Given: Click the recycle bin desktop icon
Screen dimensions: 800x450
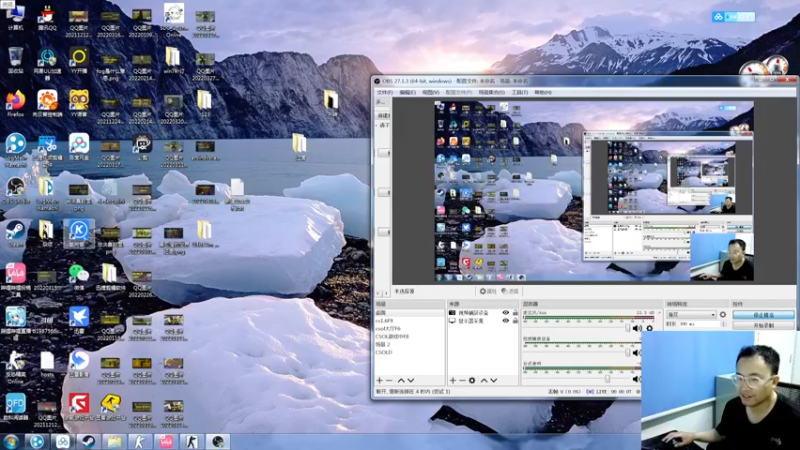Looking at the screenshot, I should point(15,60).
